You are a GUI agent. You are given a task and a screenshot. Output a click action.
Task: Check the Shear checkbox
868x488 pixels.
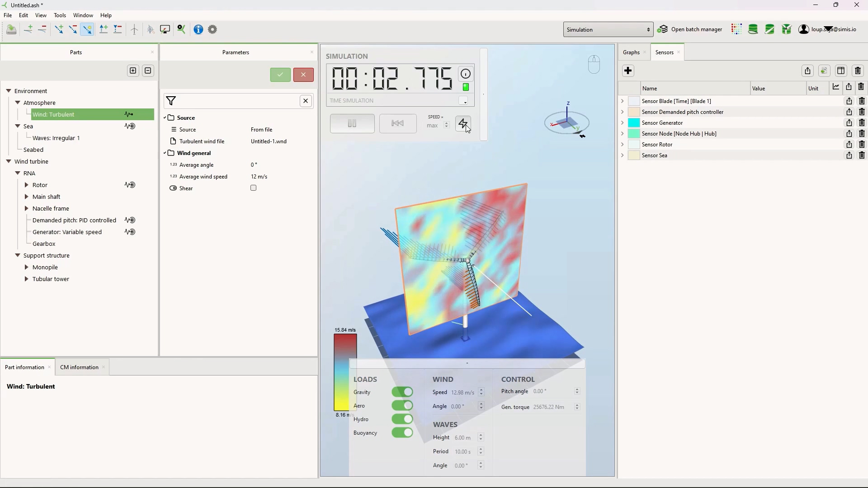[253, 188]
